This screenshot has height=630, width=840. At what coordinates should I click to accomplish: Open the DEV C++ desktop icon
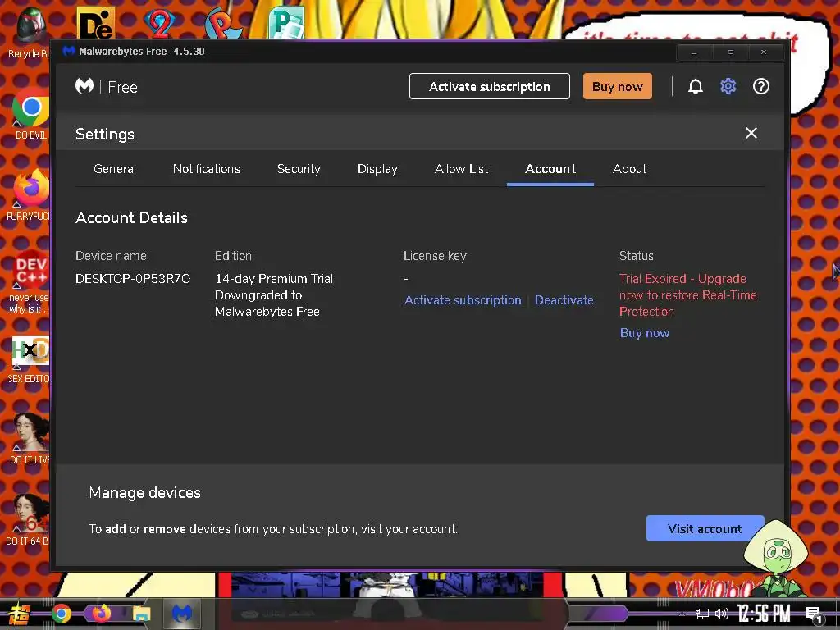[x=30, y=281]
